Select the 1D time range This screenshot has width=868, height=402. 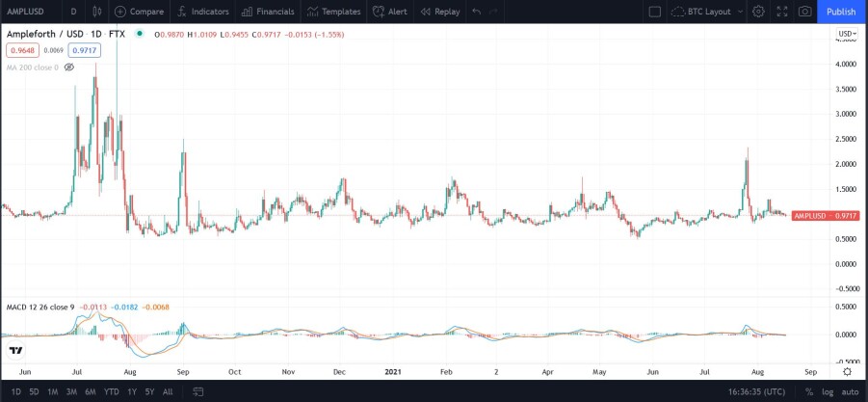tap(16, 391)
